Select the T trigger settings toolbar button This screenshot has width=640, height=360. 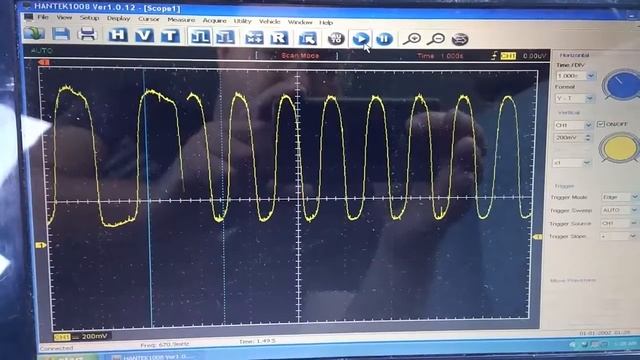coord(170,36)
